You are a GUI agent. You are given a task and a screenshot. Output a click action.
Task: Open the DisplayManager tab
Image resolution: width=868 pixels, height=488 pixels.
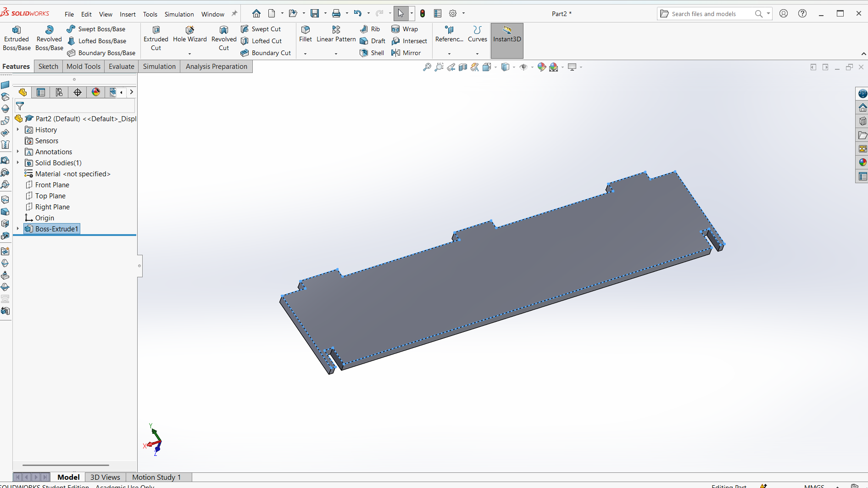96,92
